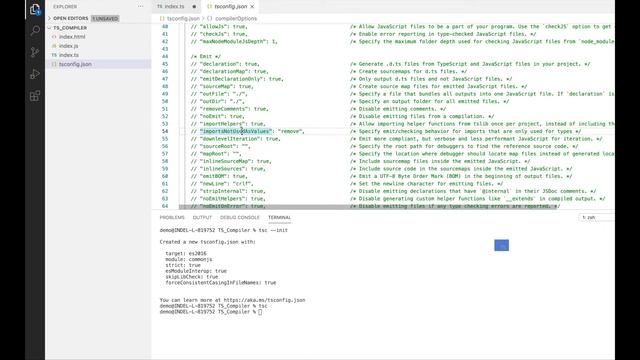Collapse the TS_COMPILER folder section

click(x=69, y=28)
